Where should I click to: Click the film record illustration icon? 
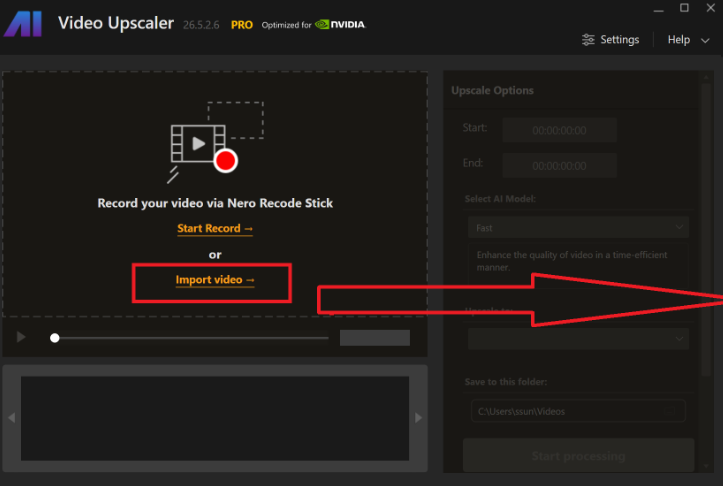coord(216,142)
